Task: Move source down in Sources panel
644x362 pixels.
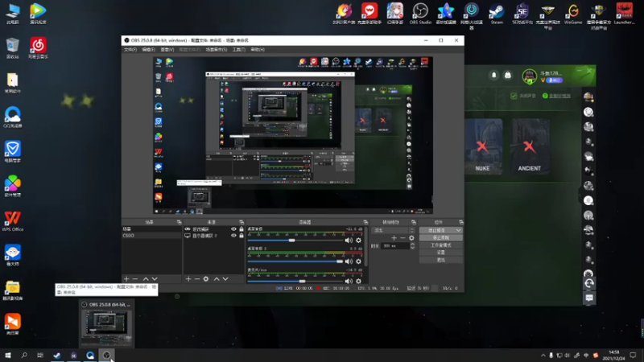Action: coord(225,279)
